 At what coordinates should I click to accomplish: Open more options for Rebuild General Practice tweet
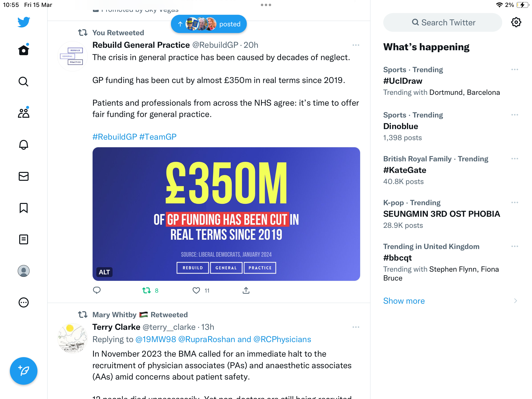point(356,45)
